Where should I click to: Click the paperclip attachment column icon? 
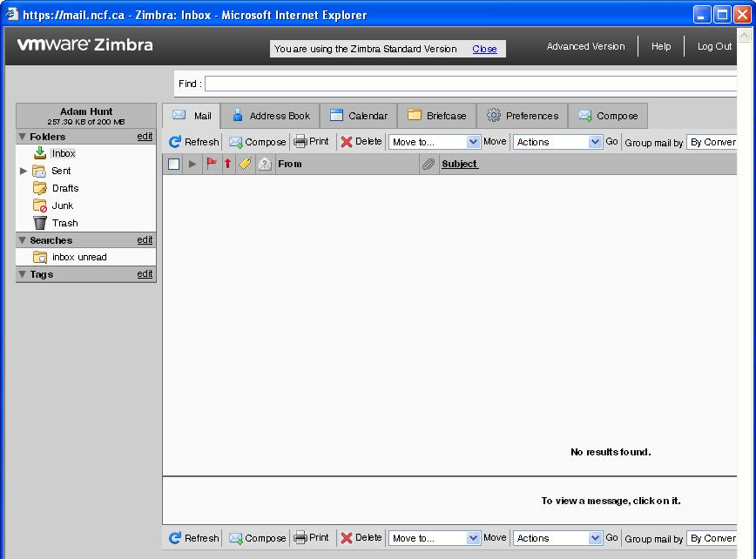coord(429,164)
